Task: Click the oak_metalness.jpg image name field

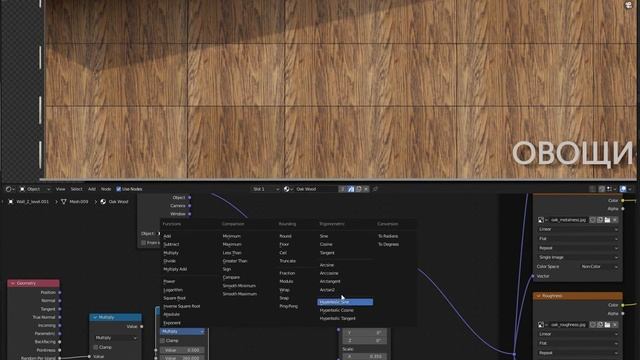Action: click(569, 220)
